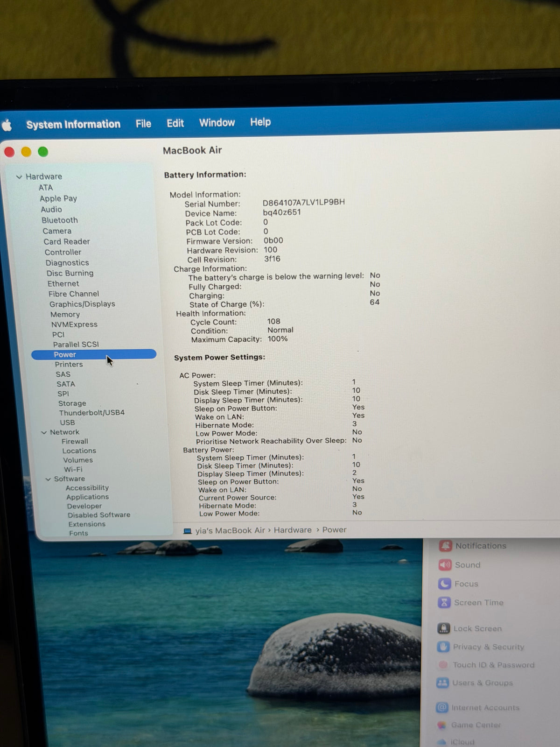Image resolution: width=560 pixels, height=747 pixels.
Task: Select Parallel SCSI in the sidebar
Action: (76, 345)
